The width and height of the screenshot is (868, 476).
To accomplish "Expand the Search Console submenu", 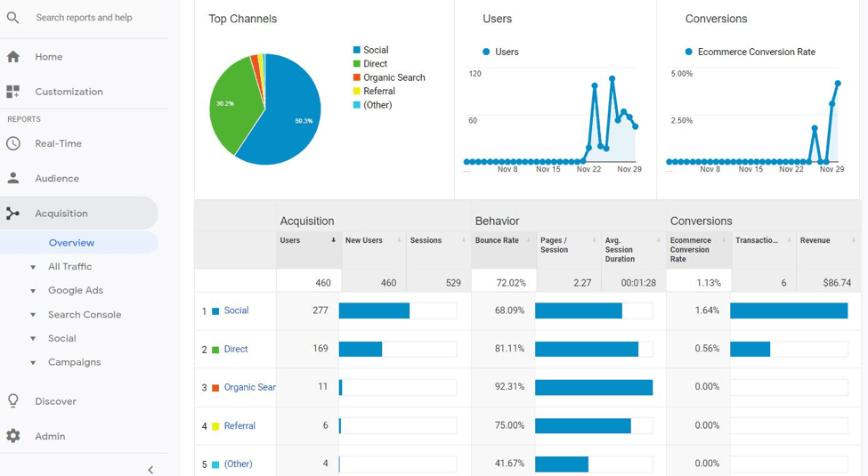I will tap(33, 315).
